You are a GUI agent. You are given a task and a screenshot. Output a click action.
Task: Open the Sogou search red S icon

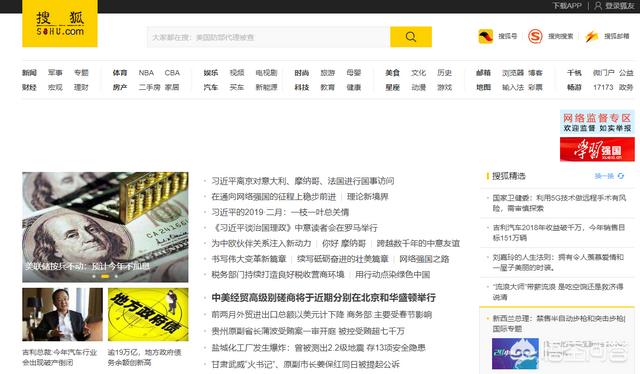click(535, 36)
